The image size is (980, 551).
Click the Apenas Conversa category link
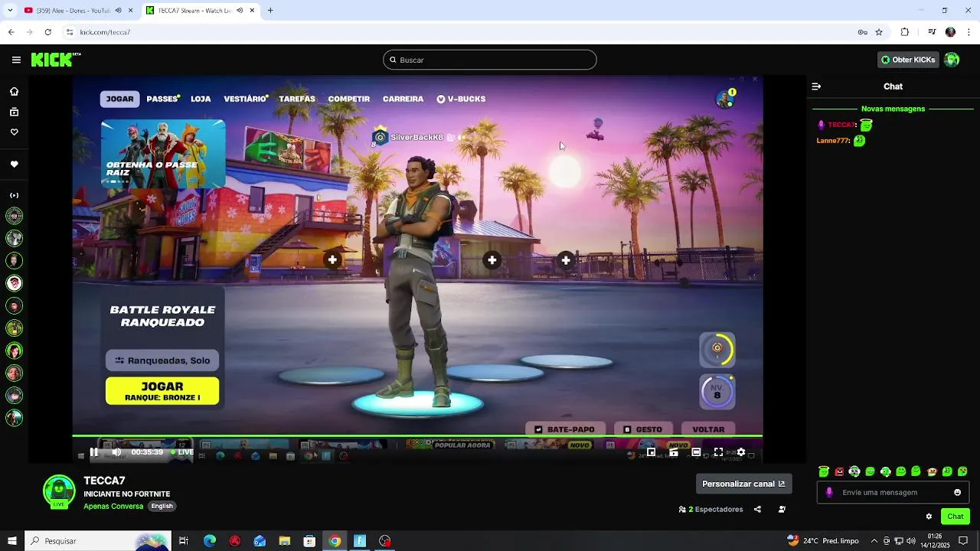113,506
